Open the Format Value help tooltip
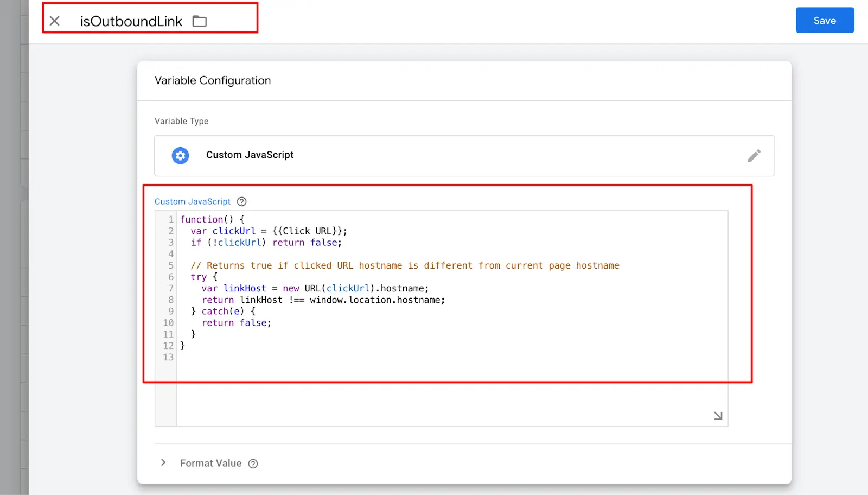The image size is (868, 495). coord(253,464)
